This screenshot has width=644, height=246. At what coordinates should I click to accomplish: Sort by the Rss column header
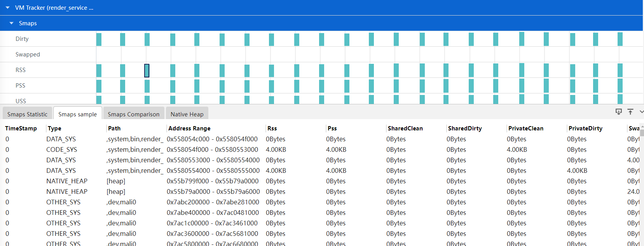pyautogui.click(x=272, y=128)
